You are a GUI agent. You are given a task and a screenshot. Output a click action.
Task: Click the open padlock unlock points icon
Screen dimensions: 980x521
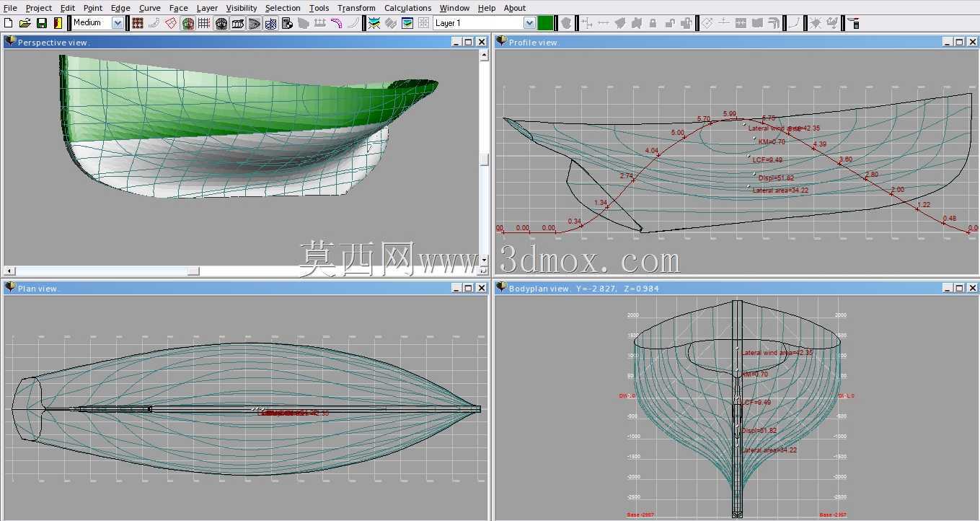(669, 23)
